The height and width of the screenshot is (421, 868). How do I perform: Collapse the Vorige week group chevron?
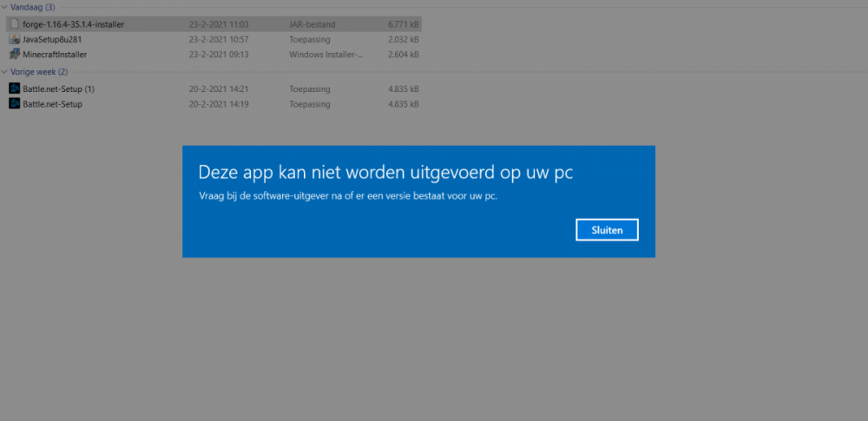(x=3, y=72)
